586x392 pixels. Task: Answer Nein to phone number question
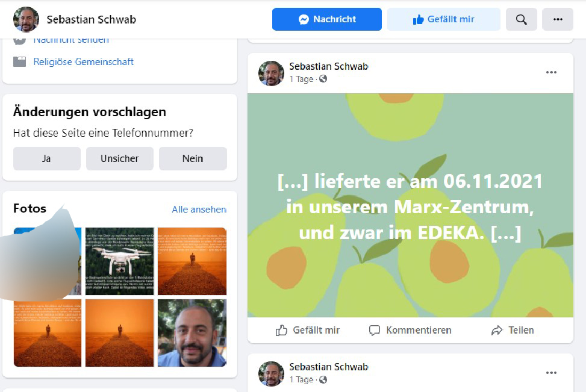pos(193,158)
